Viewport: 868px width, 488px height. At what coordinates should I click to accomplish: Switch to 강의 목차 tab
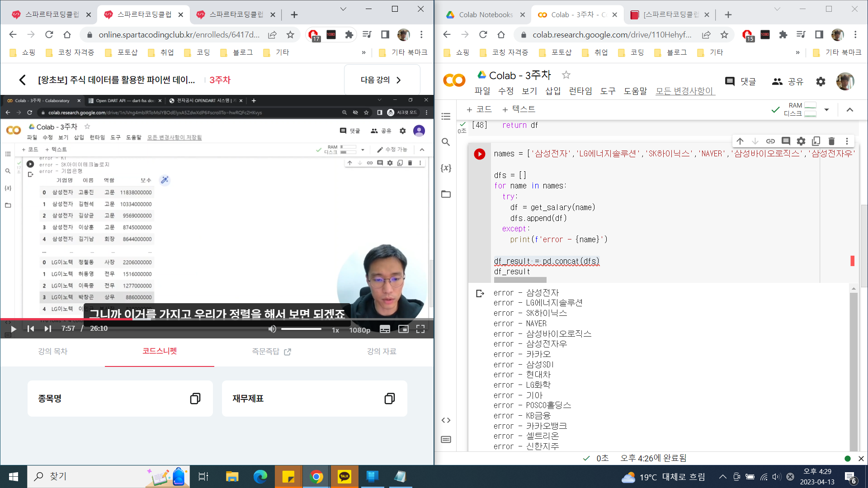click(x=52, y=352)
